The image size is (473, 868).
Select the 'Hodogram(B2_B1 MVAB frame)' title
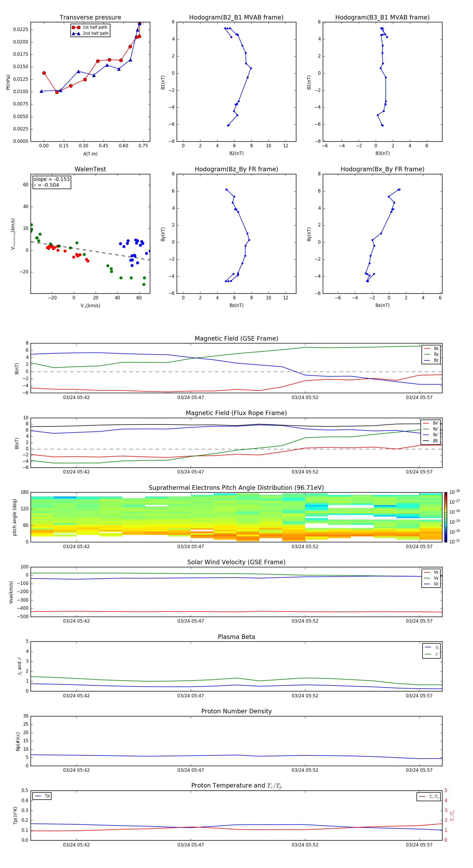coord(236,18)
